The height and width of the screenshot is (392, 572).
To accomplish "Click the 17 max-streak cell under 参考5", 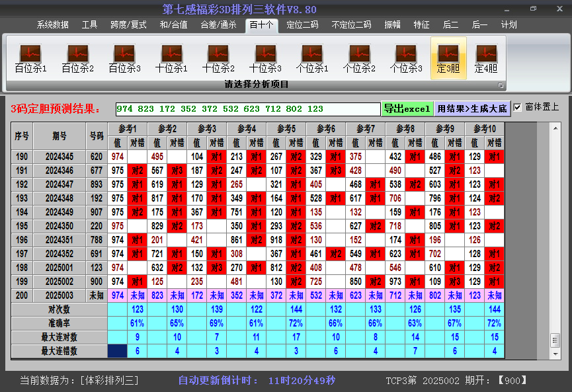I will (296, 337).
